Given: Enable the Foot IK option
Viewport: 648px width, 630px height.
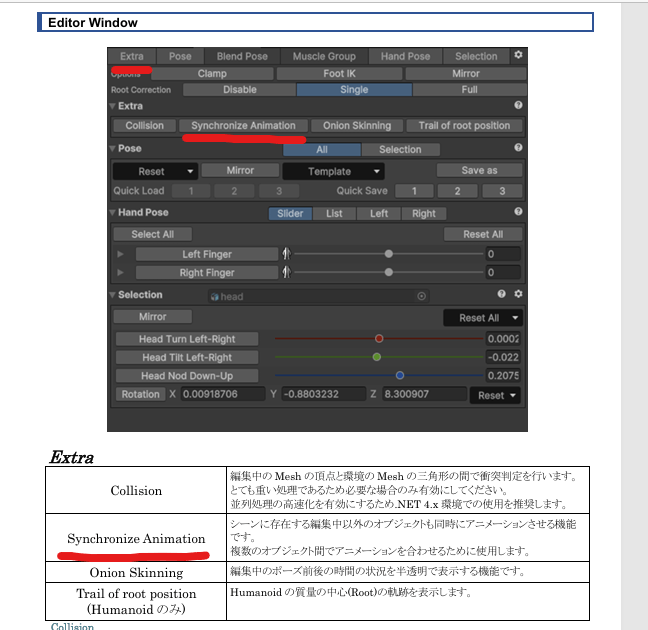Looking at the screenshot, I should tap(339, 74).
